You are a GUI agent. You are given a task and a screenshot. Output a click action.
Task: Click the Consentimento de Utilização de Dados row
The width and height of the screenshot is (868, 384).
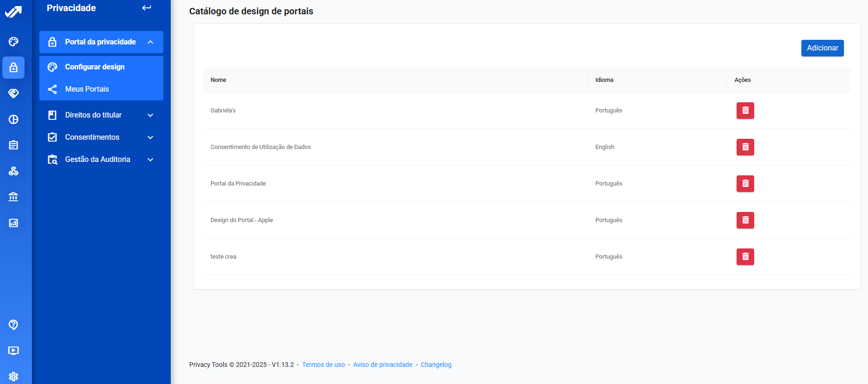tap(260, 147)
